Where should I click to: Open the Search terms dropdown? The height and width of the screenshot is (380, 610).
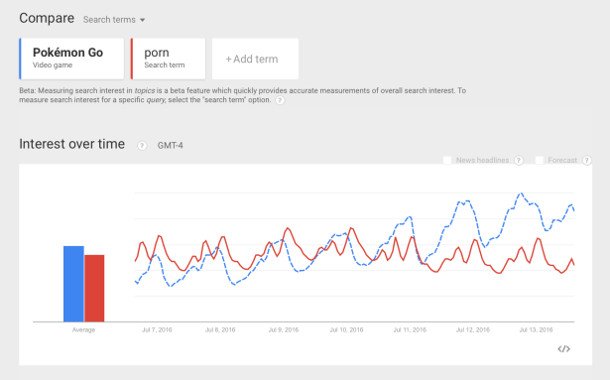point(114,20)
